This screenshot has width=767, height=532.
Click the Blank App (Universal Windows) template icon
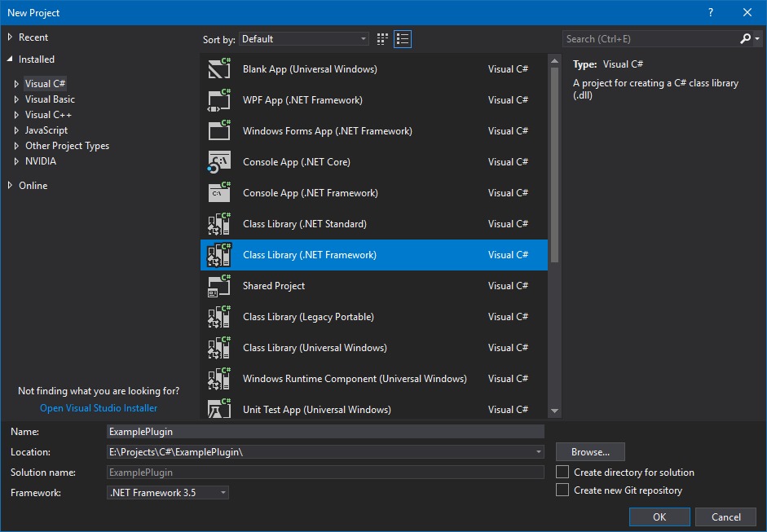tap(219, 68)
